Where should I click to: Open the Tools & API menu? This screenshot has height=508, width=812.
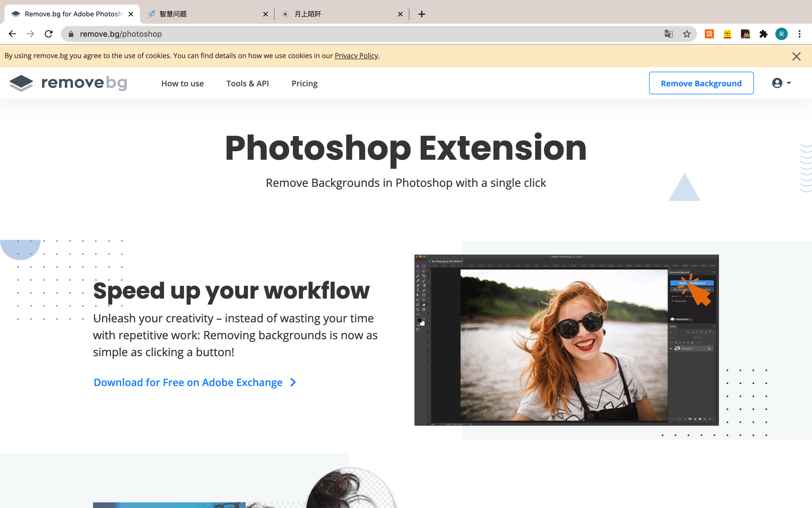[x=248, y=83]
